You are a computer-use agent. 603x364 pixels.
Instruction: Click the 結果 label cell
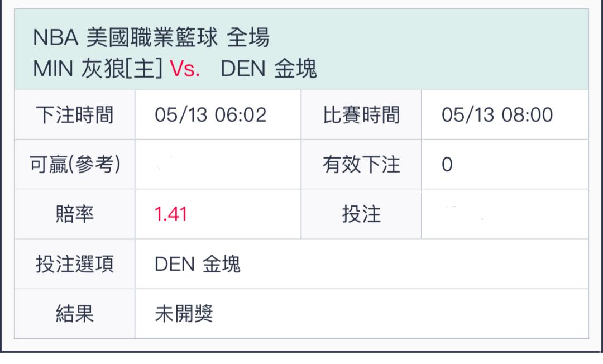tap(75, 313)
